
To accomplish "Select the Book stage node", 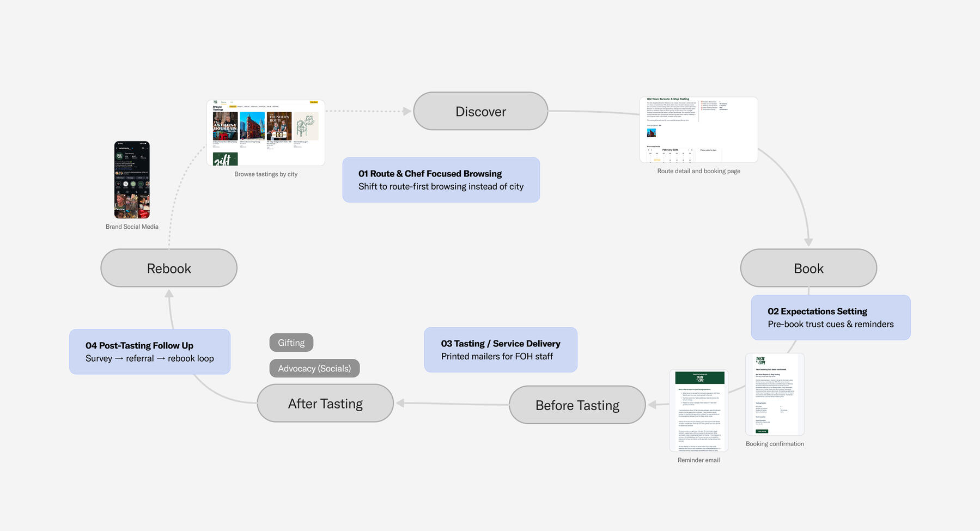I will pyautogui.click(x=808, y=268).
